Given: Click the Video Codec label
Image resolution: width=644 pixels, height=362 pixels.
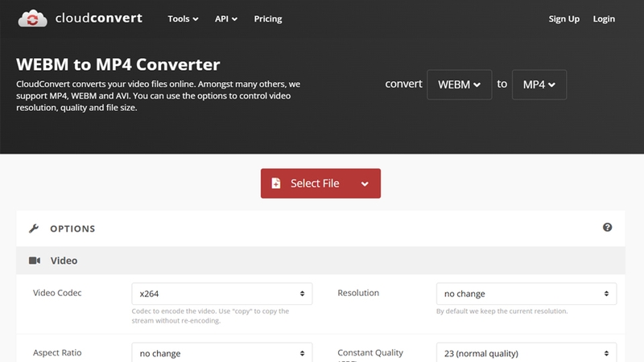Looking at the screenshot, I should point(57,293).
